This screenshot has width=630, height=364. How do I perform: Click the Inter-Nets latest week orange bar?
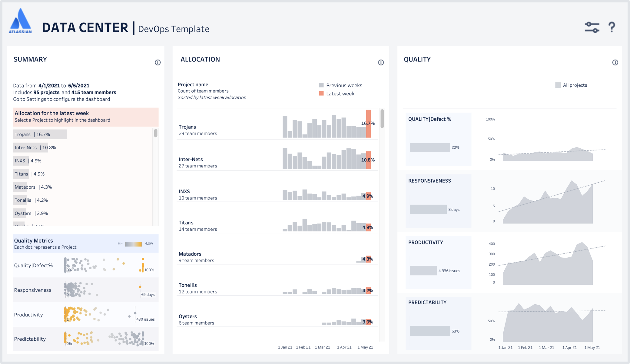click(x=368, y=160)
